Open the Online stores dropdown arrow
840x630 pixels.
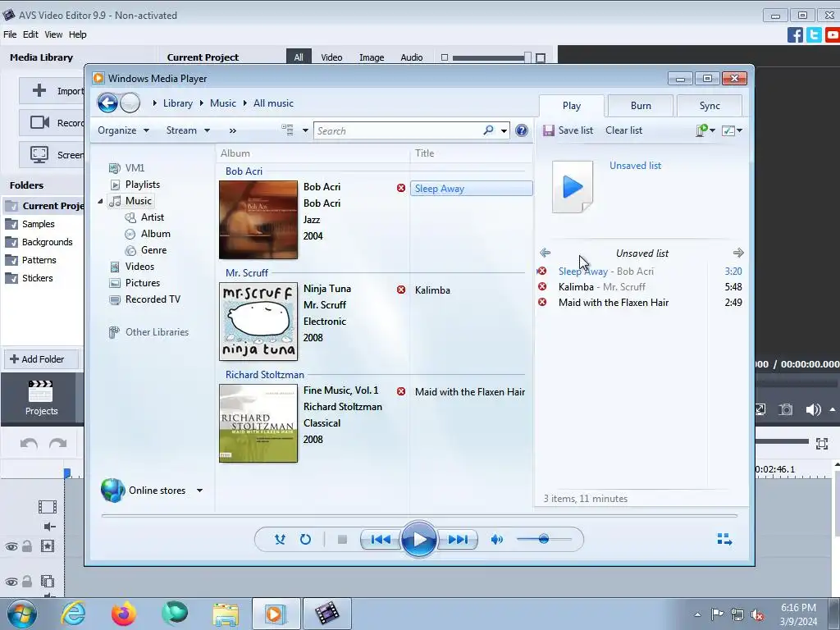pos(199,491)
